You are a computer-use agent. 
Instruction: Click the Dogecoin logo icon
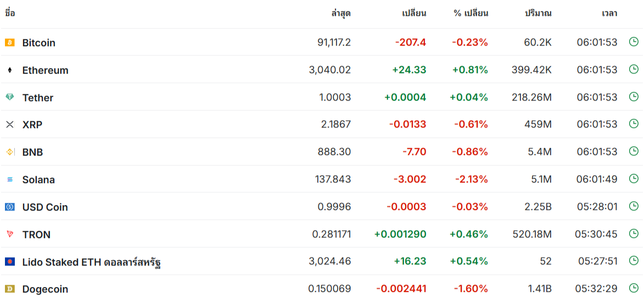(9, 289)
